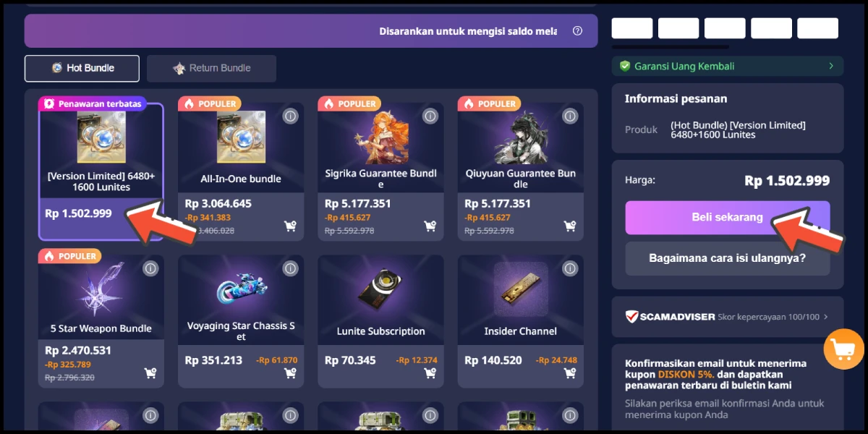Click help question mark in purple banner

point(577,31)
